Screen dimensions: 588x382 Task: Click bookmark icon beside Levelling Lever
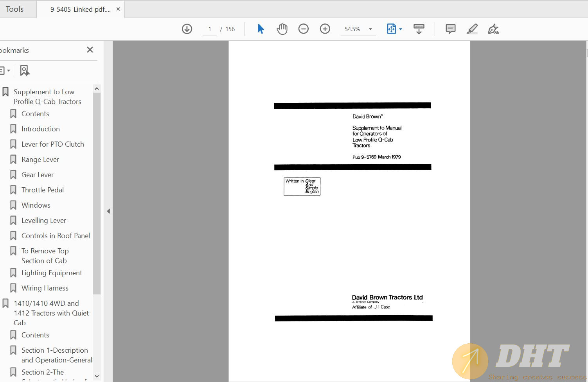tap(13, 221)
